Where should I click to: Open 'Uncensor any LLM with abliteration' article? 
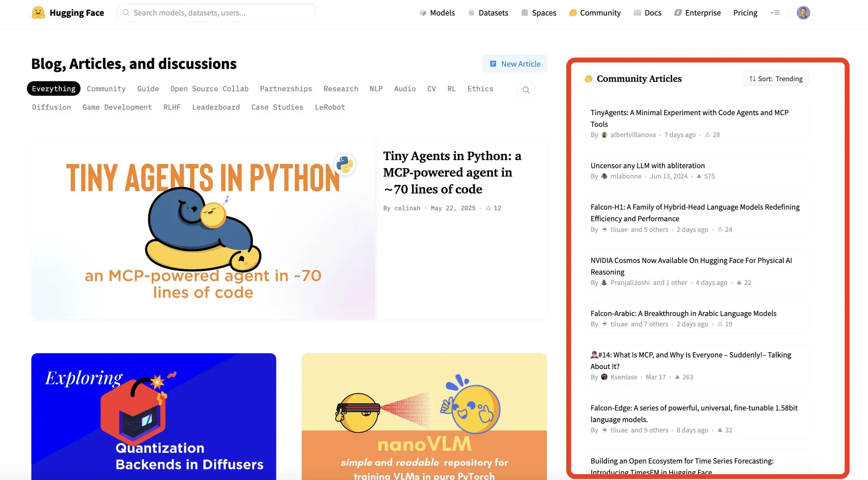(x=648, y=166)
